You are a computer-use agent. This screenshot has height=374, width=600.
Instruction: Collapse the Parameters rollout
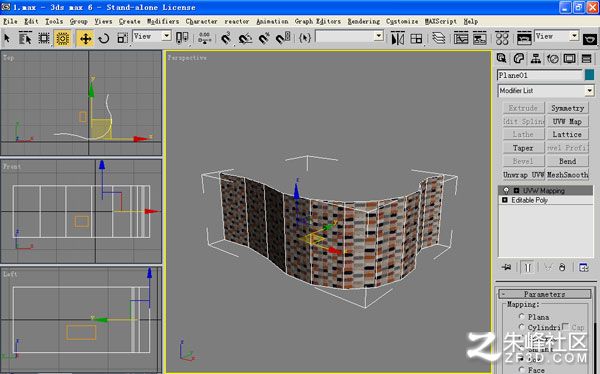coord(545,294)
